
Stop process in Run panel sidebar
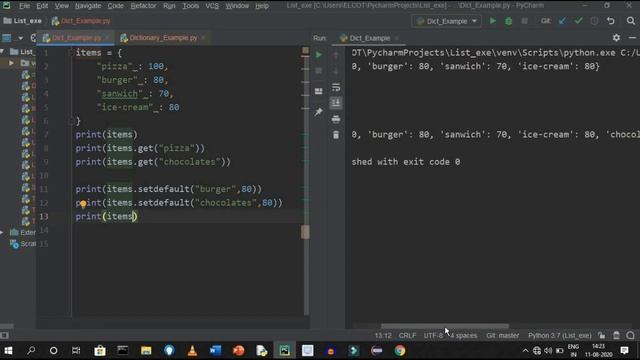(319, 71)
